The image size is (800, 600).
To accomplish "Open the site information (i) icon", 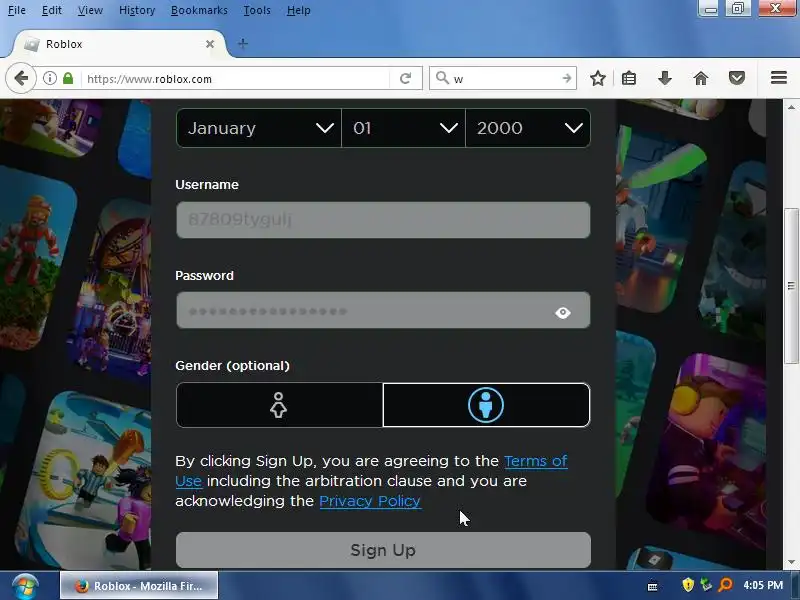I will [49, 79].
